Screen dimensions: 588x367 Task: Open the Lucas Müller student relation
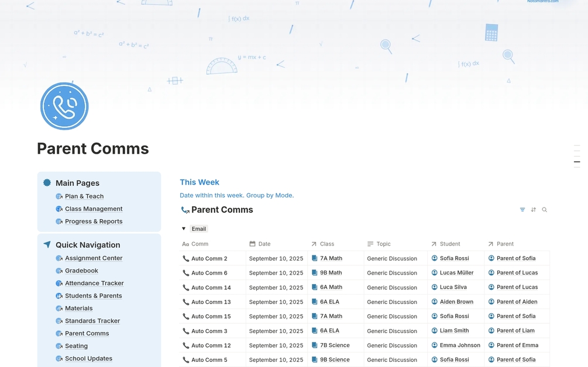point(456,273)
